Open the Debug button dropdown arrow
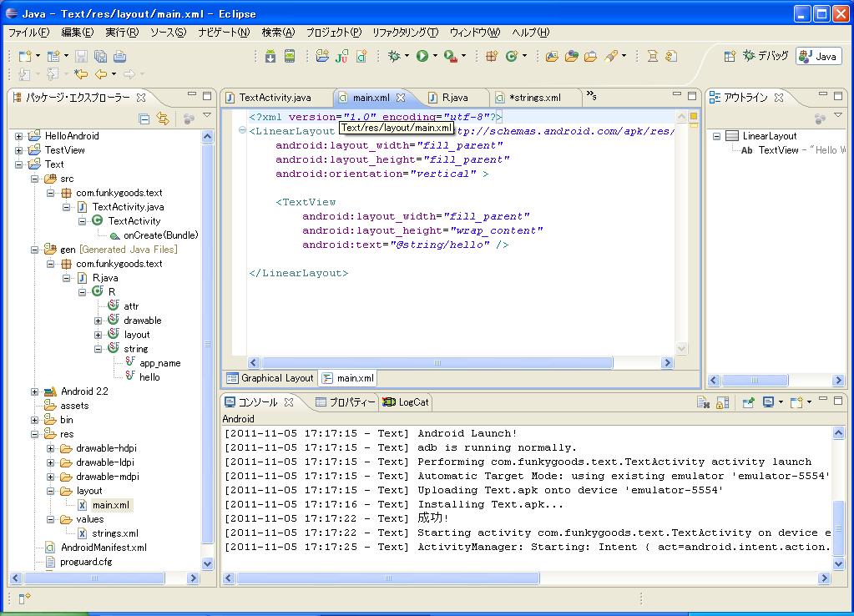This screenshot has height=616, width=854. [x=407, y=56]
